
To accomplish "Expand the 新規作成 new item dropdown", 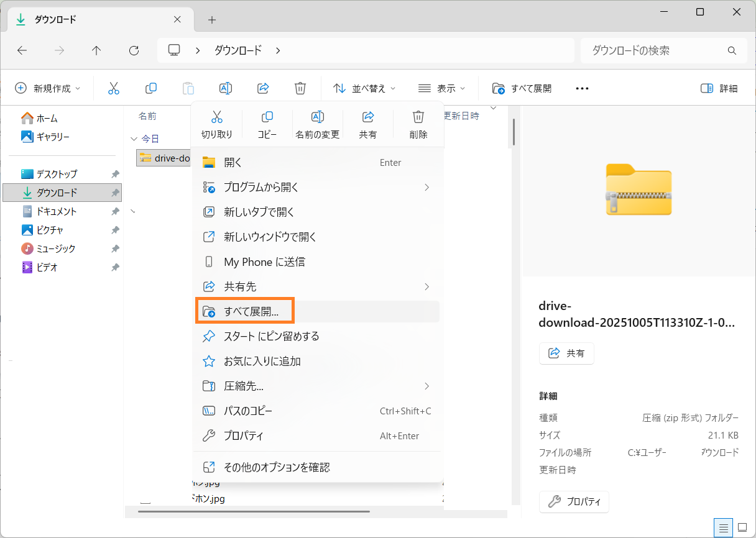I will pyautogui.click(x=48, y=88).
